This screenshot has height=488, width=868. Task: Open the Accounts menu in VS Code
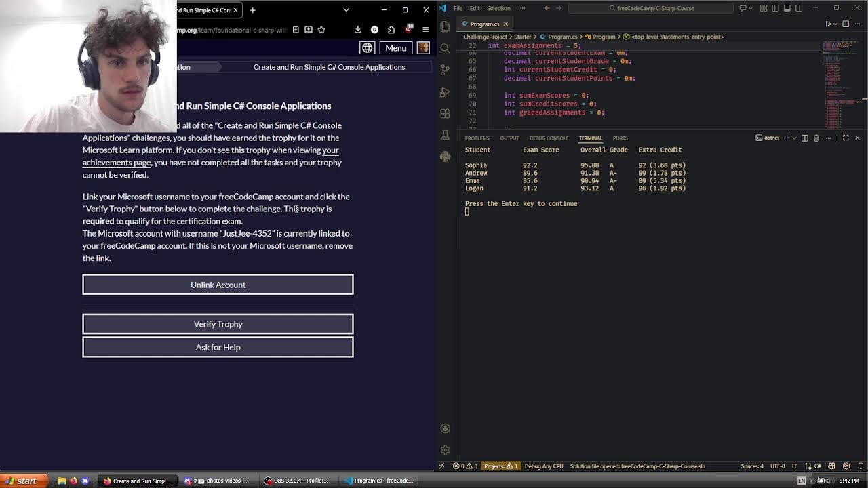click(x=445, y=428)
